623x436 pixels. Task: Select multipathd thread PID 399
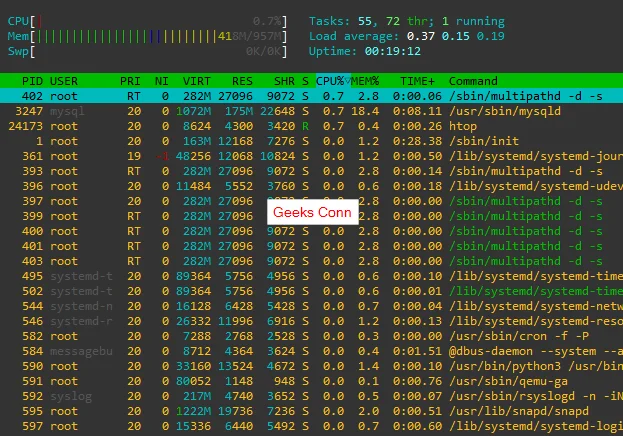pos(312,216)
